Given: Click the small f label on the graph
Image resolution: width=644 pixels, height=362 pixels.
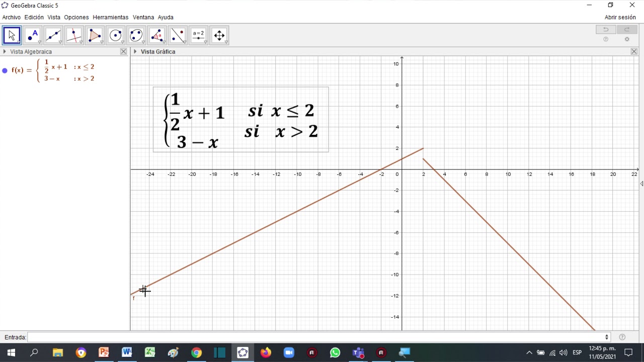Looking at the screenshot, I should [134, 298].
